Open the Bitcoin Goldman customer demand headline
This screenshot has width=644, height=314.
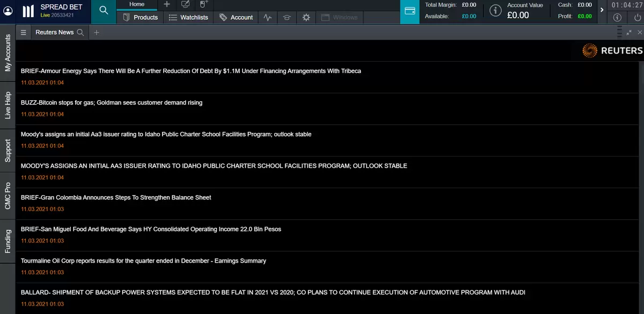(x=111, y=102)
